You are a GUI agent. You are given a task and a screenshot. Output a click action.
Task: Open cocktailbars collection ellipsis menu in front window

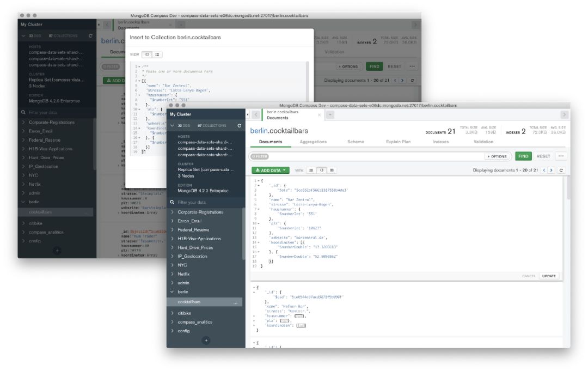(236, 303)
